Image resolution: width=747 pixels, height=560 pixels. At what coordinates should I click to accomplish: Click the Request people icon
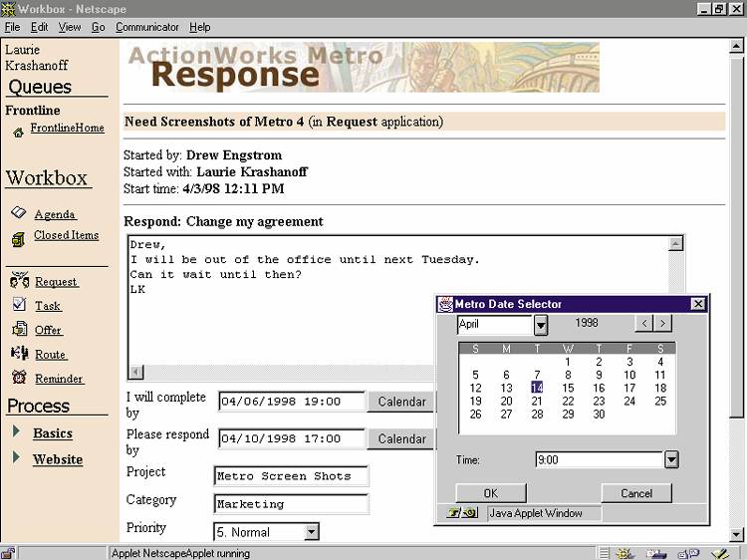point(20,280)
